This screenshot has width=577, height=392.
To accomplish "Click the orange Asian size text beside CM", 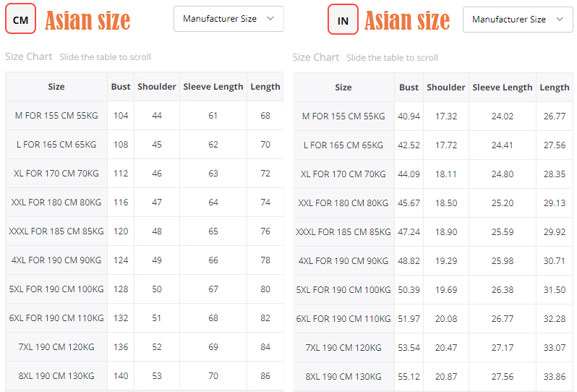I will 87,20.
